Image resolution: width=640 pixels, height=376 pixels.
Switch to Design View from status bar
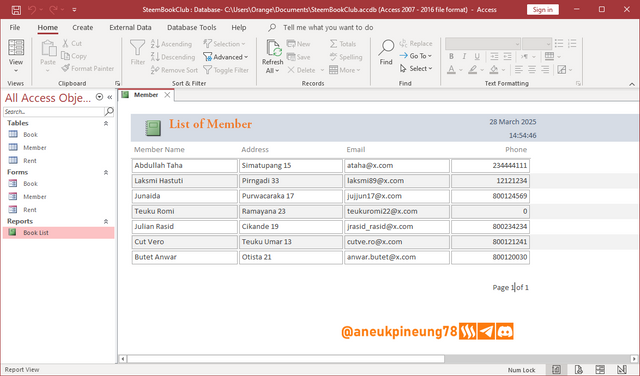tap(621, 369)
